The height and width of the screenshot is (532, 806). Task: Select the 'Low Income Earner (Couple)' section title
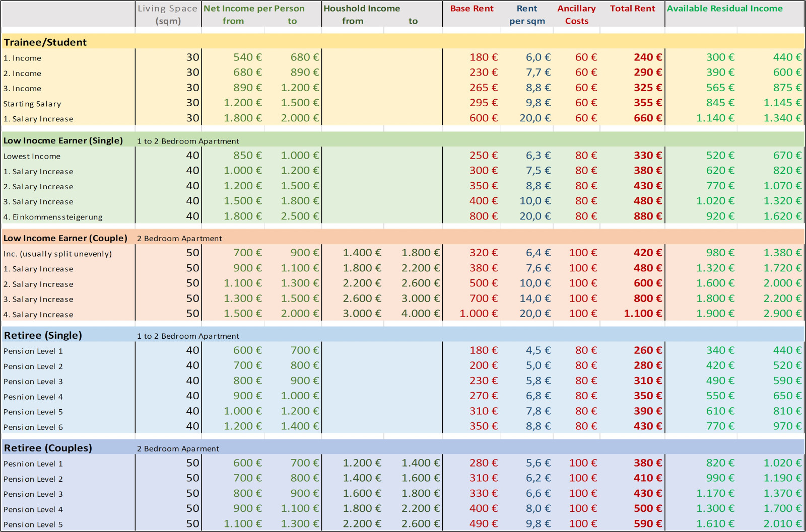pos(65,238)
